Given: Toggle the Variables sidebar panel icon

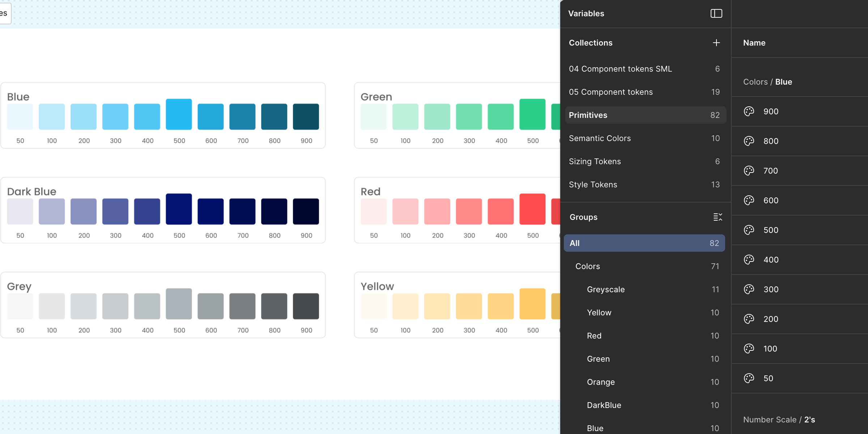Looking at the screenshot, I should coord(716,13).
